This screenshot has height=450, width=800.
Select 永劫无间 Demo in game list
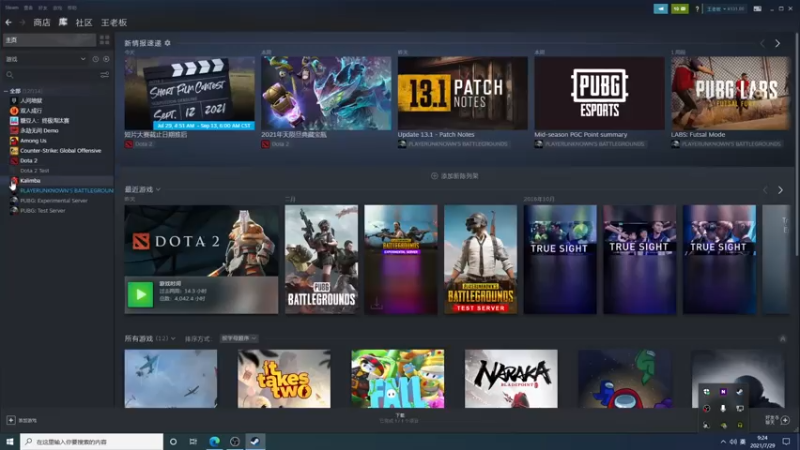39,131
